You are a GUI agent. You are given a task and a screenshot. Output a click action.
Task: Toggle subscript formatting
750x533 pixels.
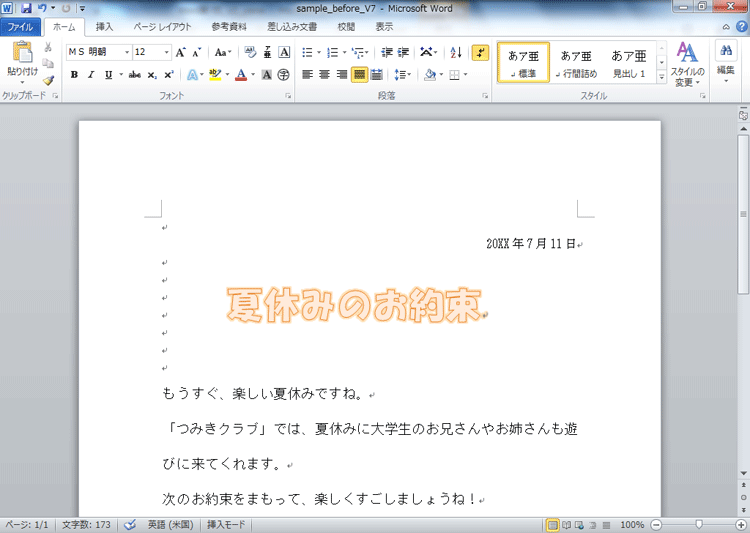pos(152,75)
